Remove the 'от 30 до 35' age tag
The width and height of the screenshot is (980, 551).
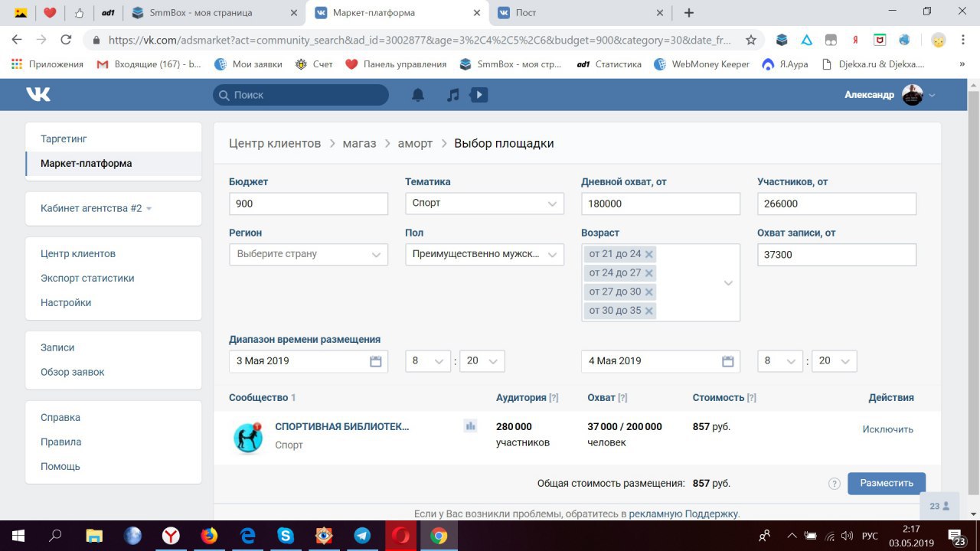[649, 311]
